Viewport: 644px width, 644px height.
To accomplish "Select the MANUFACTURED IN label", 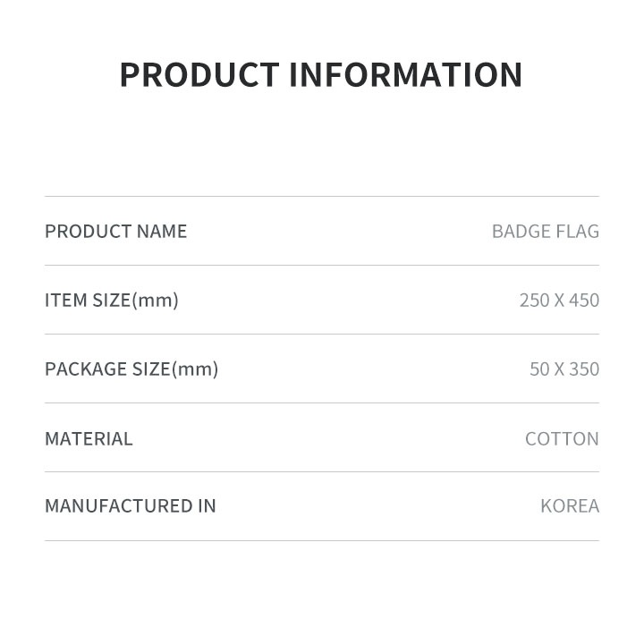I will coord(131,506).
